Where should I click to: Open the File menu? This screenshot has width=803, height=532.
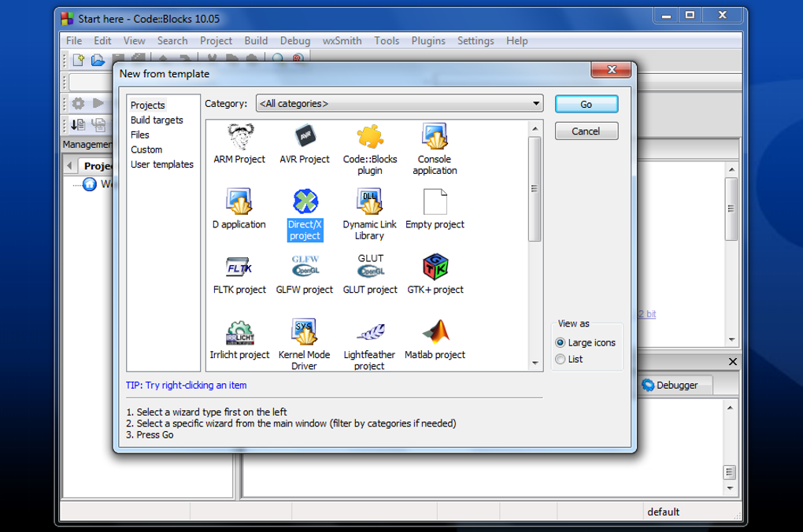click(x=74, y=40)
